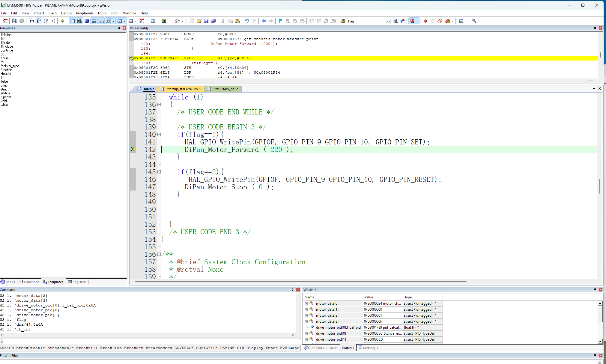The image size is (606, 364).
Task: Click the Insert bookmark flag icon
Action: (x=280, y=21)
